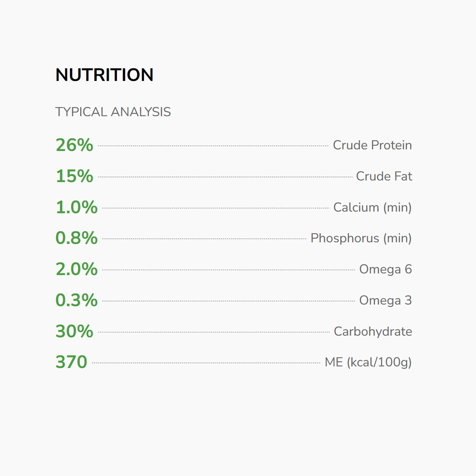The image size is (476, 476).
Task: Click the 26% protein value
Action: pos(74,145)
